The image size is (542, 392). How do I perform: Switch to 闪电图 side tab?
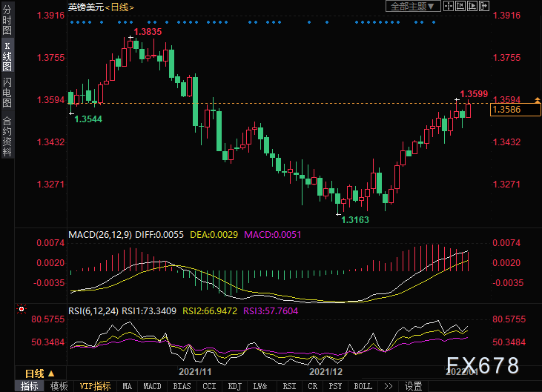point(7,90)
